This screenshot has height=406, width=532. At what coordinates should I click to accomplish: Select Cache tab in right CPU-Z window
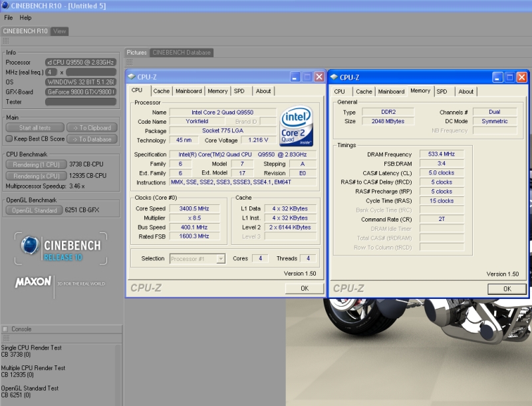point(364,91)
